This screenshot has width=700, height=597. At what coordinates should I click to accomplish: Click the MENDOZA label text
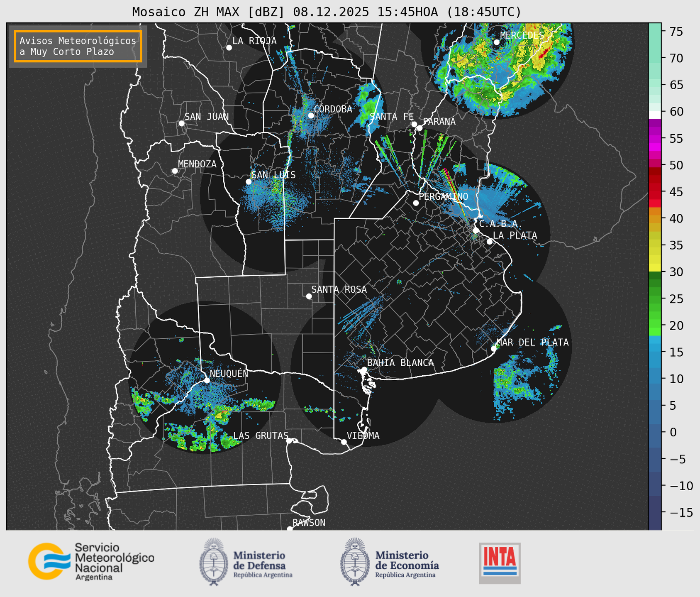pos(197,164)
